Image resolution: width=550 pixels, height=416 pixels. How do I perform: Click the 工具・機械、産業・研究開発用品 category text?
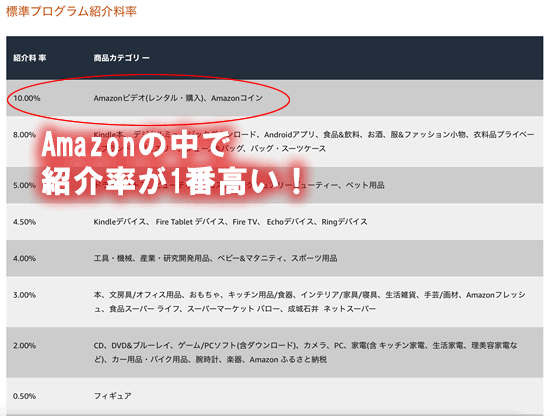[215, 259]
